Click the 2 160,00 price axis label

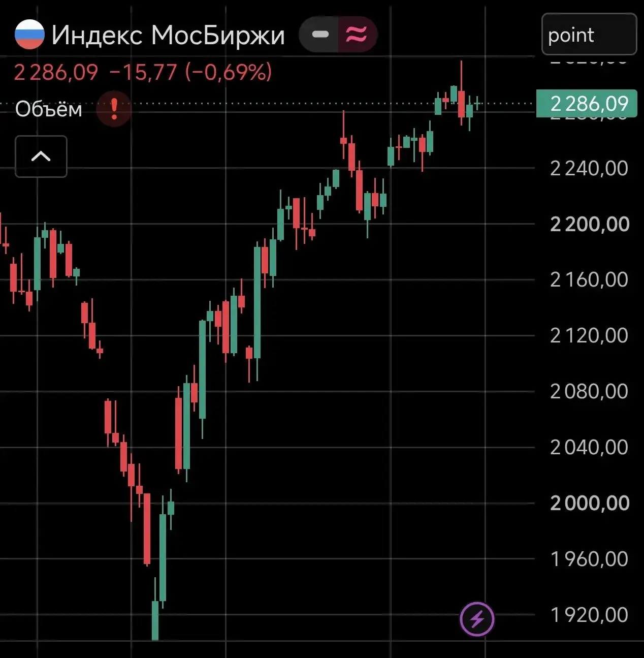[x=589, y=279]
